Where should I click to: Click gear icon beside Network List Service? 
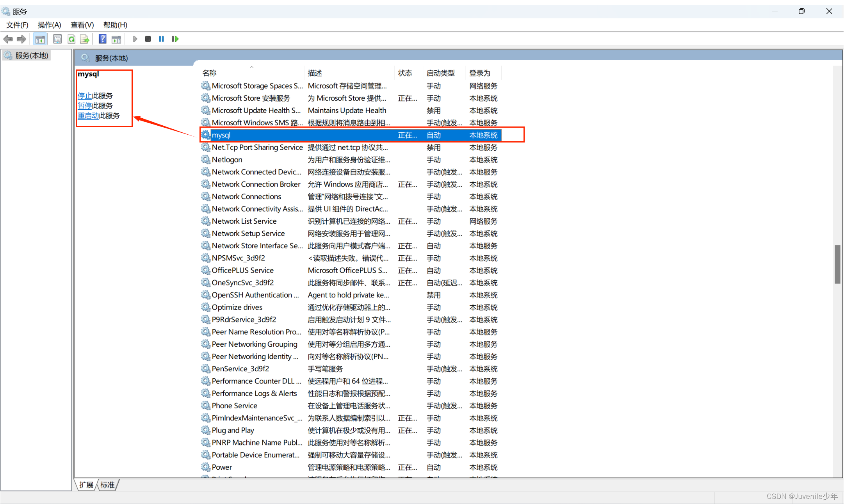[206, 221]
